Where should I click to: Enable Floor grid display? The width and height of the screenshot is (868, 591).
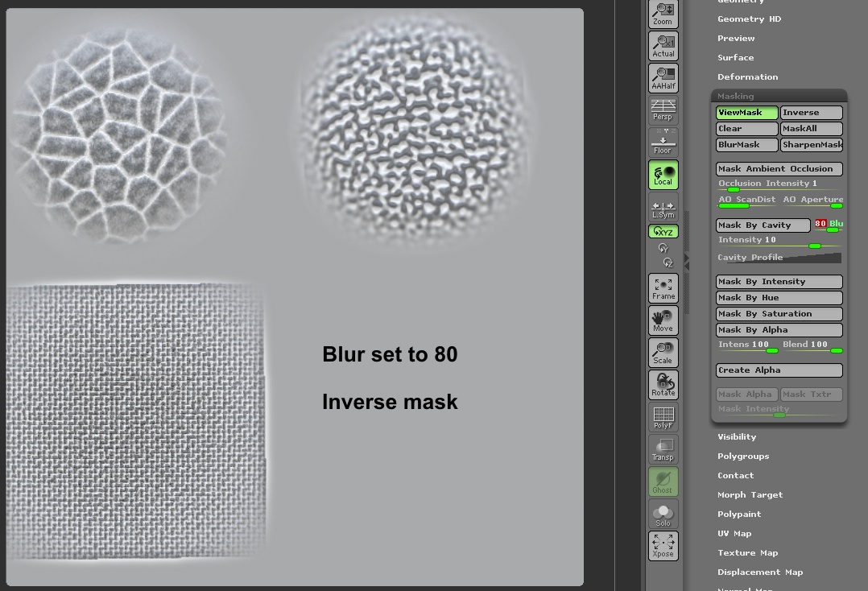pos(663,143)
